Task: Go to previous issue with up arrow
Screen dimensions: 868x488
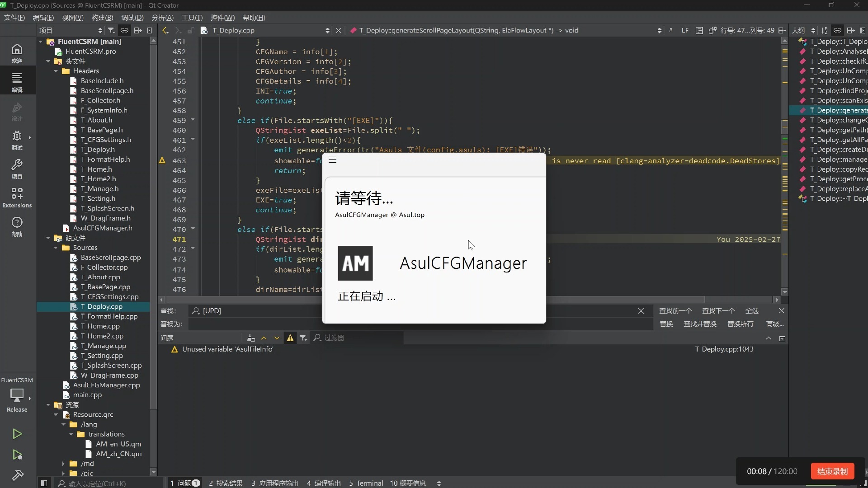Action: click(x=264, y=338)
